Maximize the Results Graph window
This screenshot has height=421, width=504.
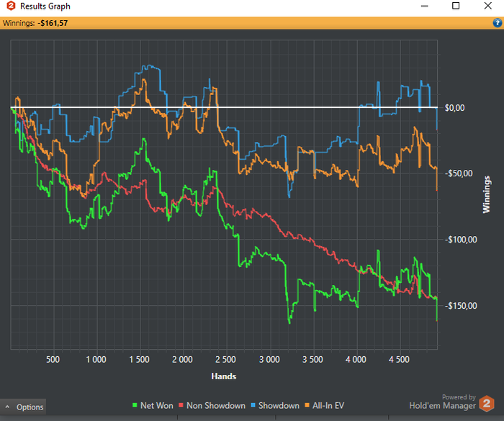[456, 6]
